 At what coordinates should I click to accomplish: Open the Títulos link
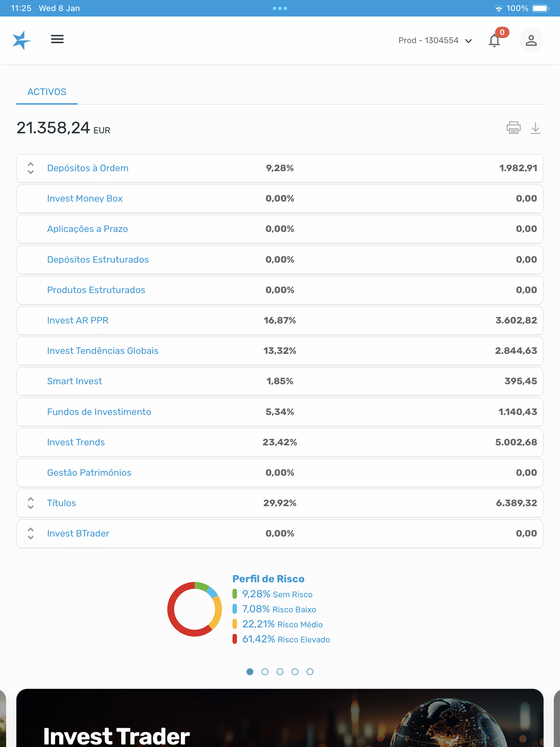pos(62,503)
